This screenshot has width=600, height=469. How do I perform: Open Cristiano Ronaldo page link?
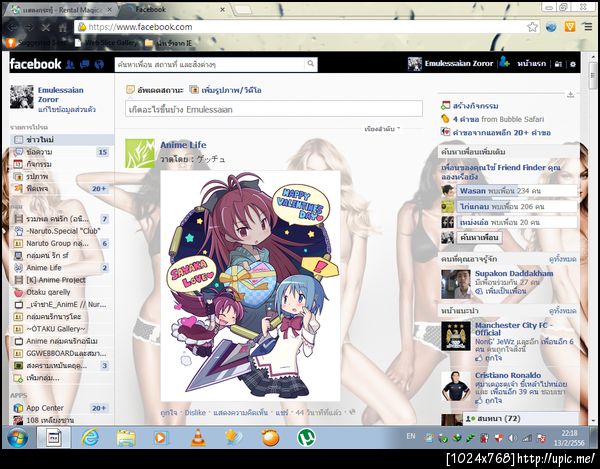(508, 375)
